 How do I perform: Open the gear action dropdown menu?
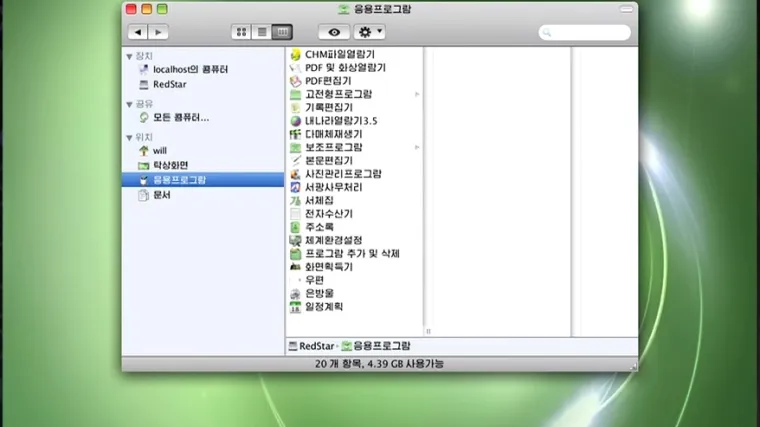click(x=369, y=33)
